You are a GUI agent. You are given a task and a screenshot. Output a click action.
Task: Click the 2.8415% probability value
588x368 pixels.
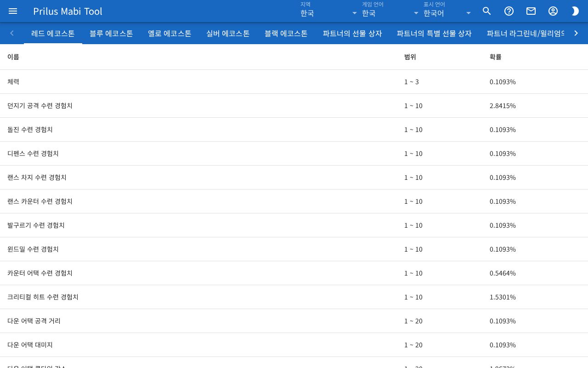pyautogui.click(x=503, y=106)
